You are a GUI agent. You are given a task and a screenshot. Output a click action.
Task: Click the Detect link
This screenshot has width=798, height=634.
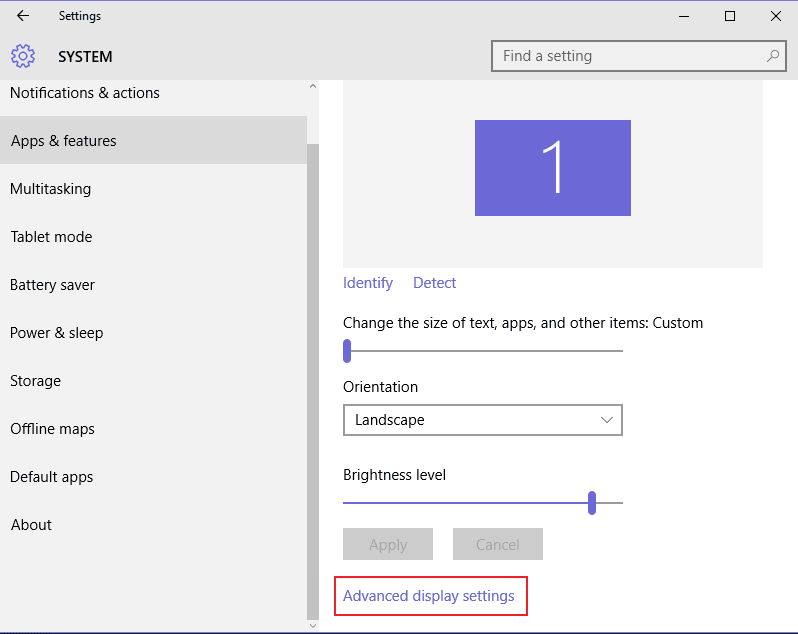click(x=434, y=283)
